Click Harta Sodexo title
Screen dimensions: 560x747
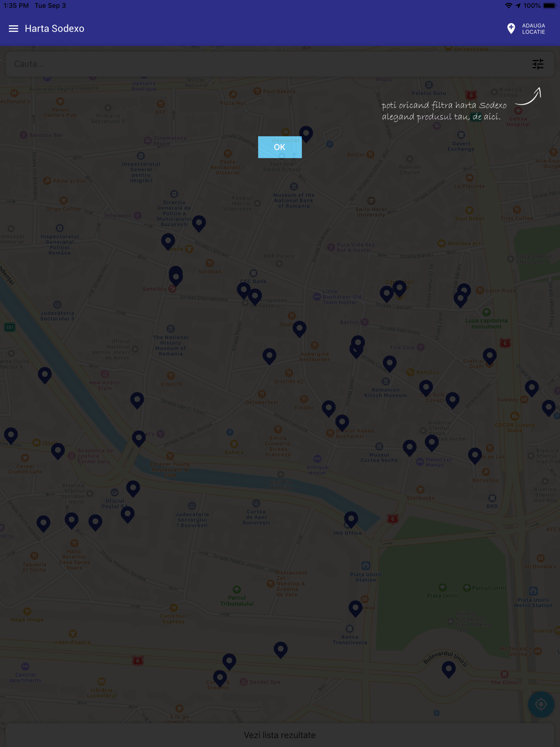tap(54, 29)
